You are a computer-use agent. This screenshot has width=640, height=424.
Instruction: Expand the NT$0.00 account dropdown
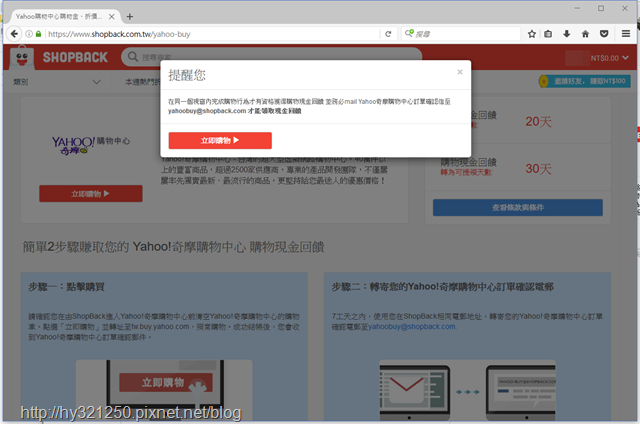click(609, 58)
